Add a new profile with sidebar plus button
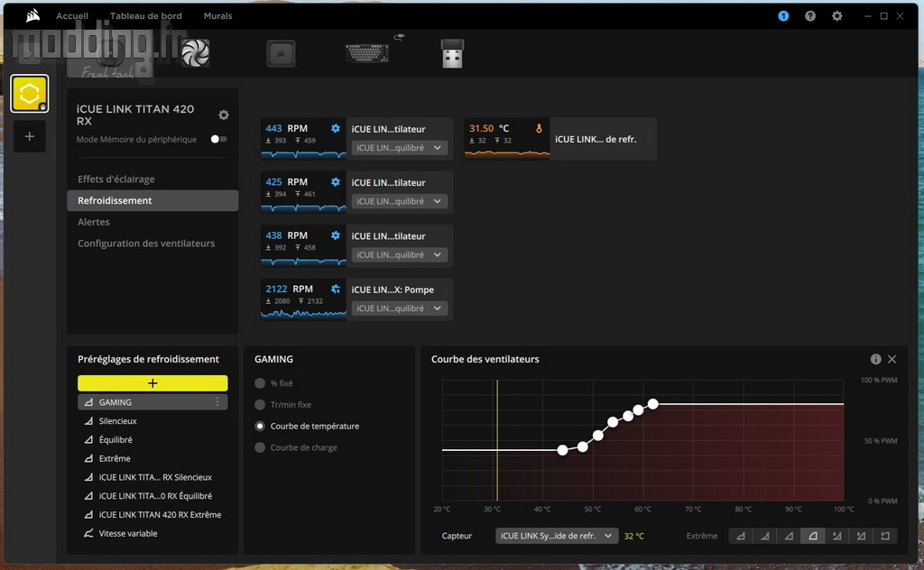Viewport: 924px width, 570px height. pyautogui.click(x=30, y=136)
